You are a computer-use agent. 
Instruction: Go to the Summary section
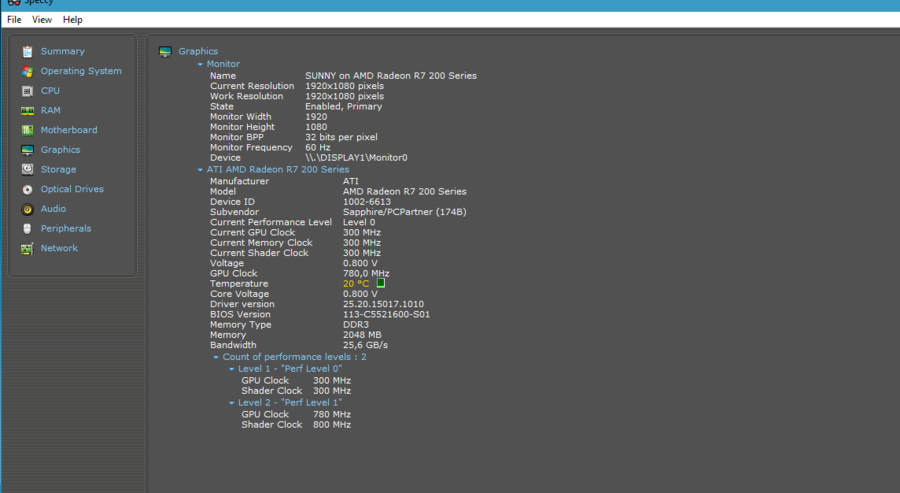click(63, 51)
